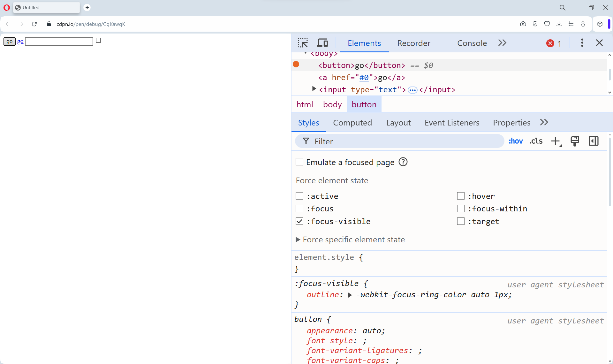Image resolution: width=613 pixels, height=364 pixels.
Task: Toggle the computed styles sidebar icon
Action: click(594, 141)
